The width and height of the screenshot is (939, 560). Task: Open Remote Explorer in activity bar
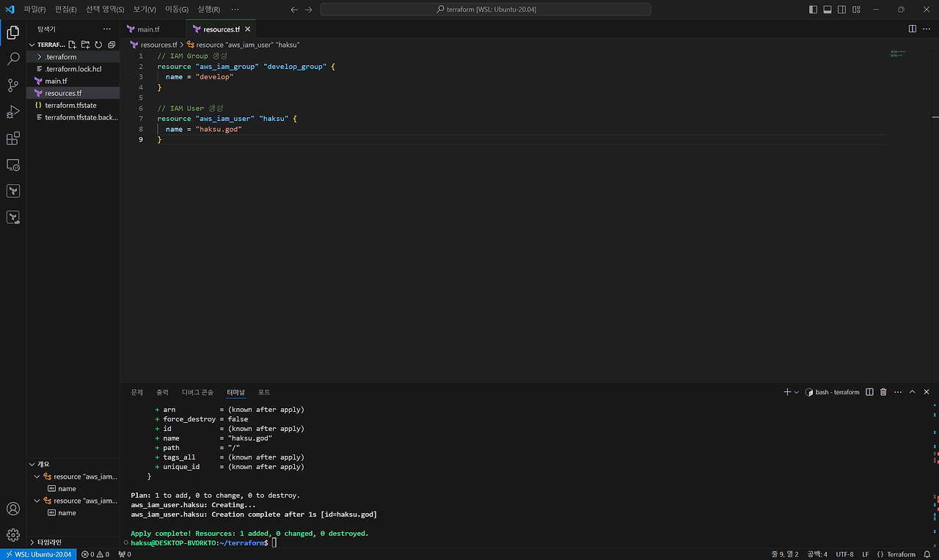(13, 165)
